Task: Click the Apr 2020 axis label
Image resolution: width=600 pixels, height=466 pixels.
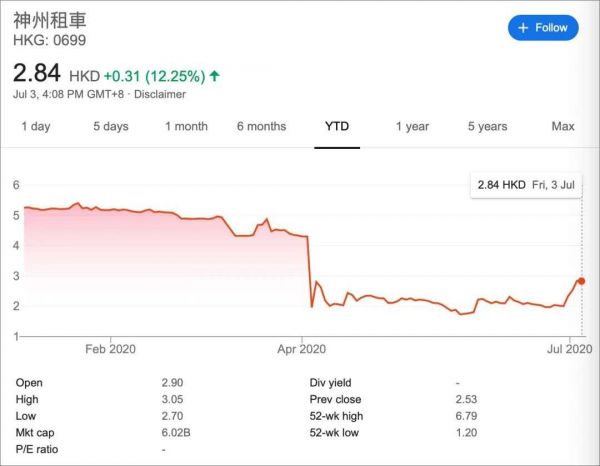Action: pos(300,349)
